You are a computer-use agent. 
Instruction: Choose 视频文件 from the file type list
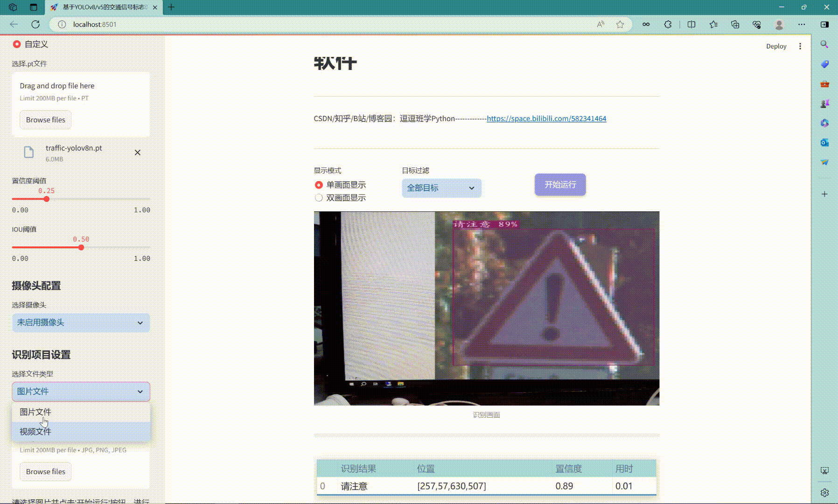(x=35, y=432)
